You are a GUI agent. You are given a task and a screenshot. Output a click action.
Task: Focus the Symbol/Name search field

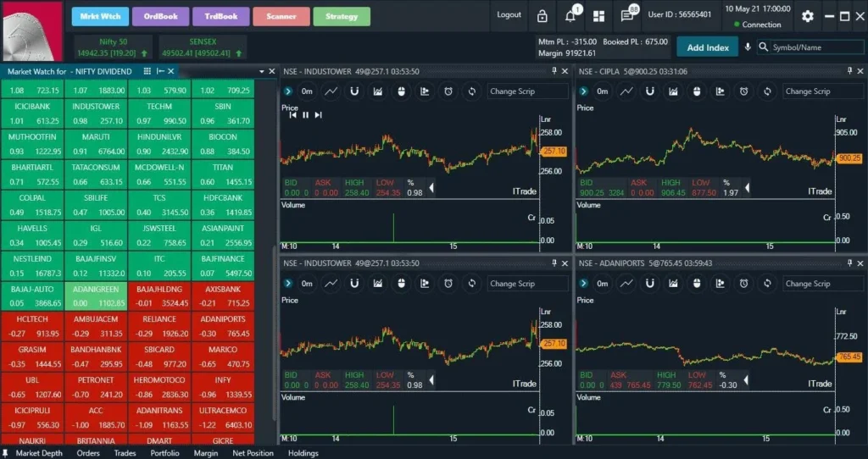[x=816, y=47]
